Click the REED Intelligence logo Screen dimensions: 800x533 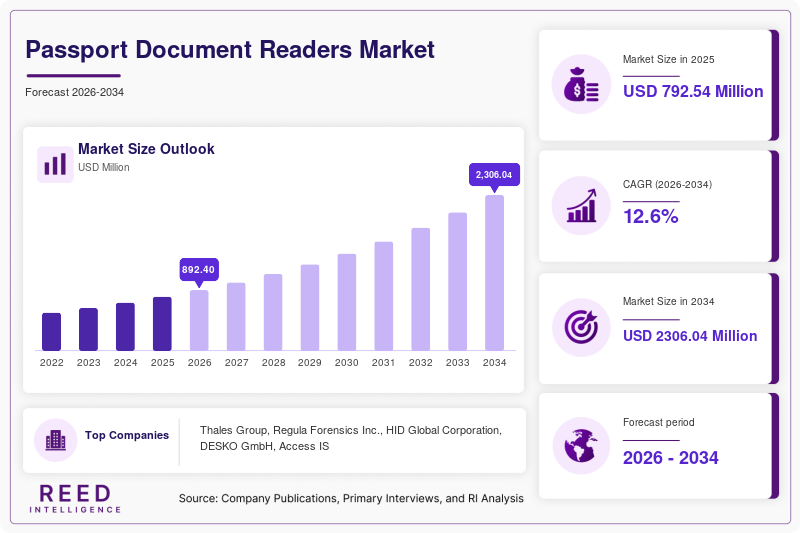click(75, 498)
